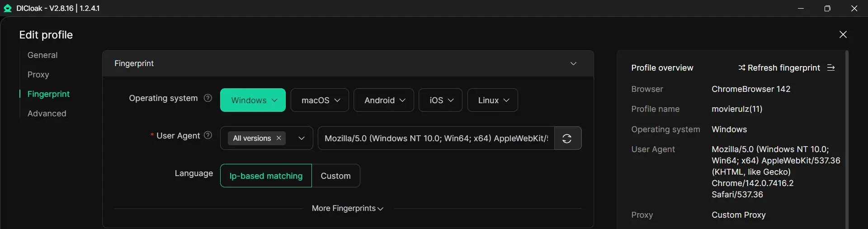Open the Advanced section

[x=47, y=113]
